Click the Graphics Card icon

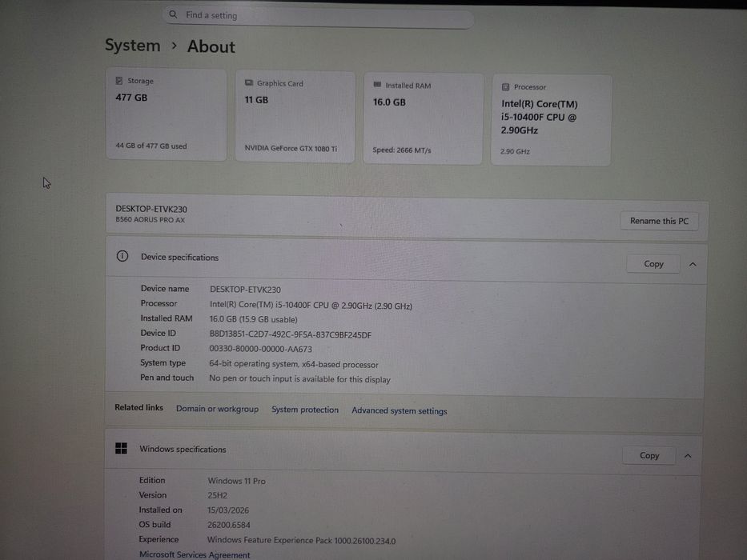coord(249,83)
